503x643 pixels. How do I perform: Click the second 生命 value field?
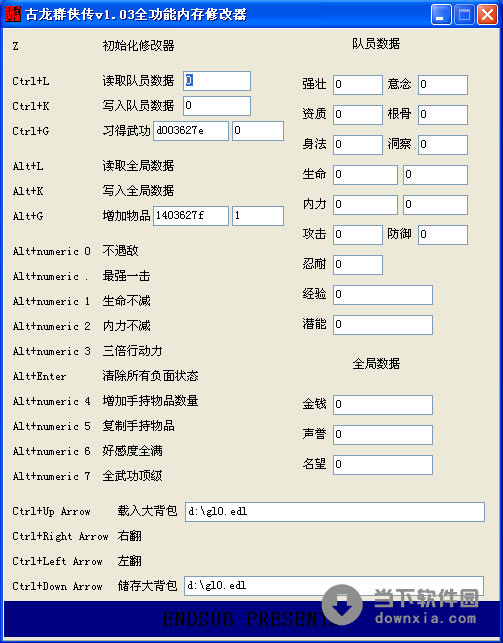(x=435, y=175)
